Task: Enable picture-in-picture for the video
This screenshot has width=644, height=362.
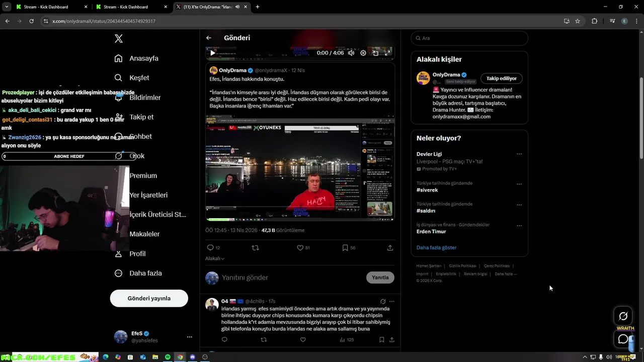Action: [375, 53]
